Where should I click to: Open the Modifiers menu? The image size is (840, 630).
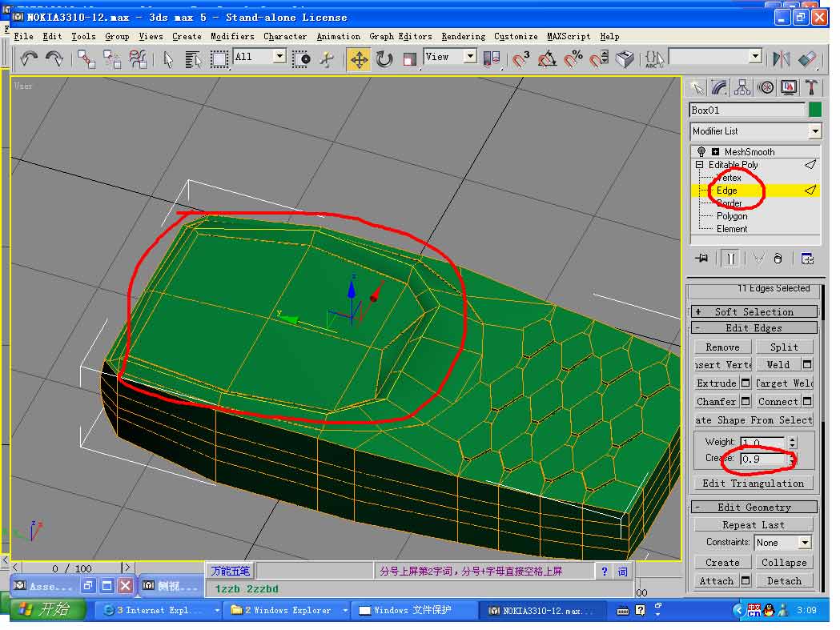tap(232, 36)
